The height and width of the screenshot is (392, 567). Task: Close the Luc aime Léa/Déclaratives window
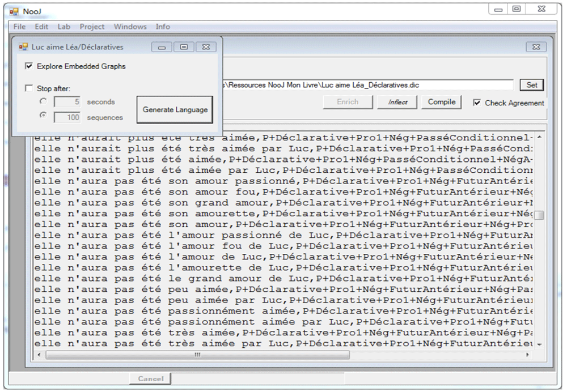(206, 47)
